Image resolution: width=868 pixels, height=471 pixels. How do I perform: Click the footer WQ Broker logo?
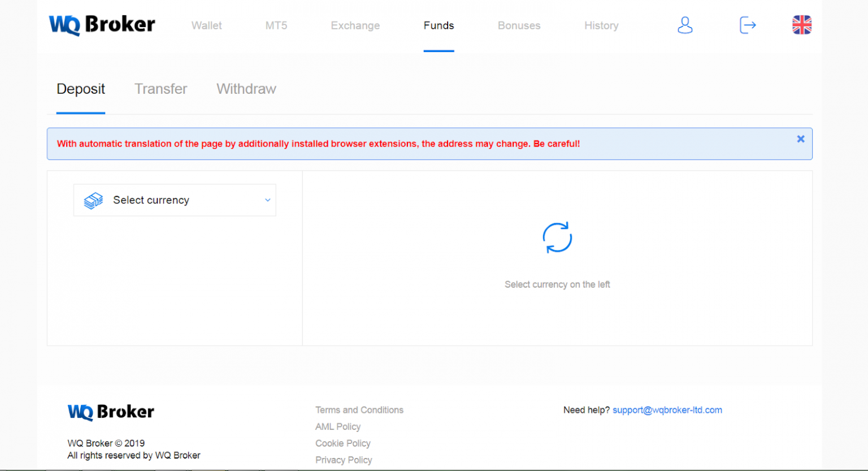coord(111,412)
